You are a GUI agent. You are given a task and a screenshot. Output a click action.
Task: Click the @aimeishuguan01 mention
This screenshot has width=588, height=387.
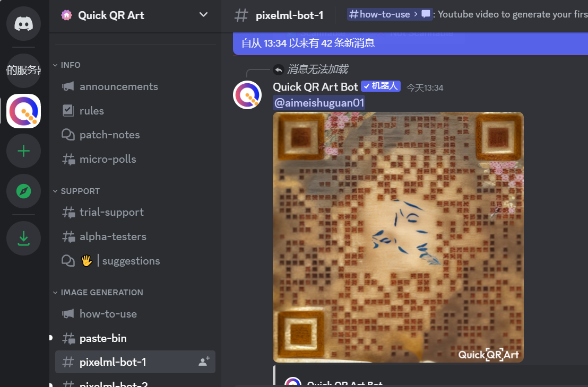tap(319, 103)
